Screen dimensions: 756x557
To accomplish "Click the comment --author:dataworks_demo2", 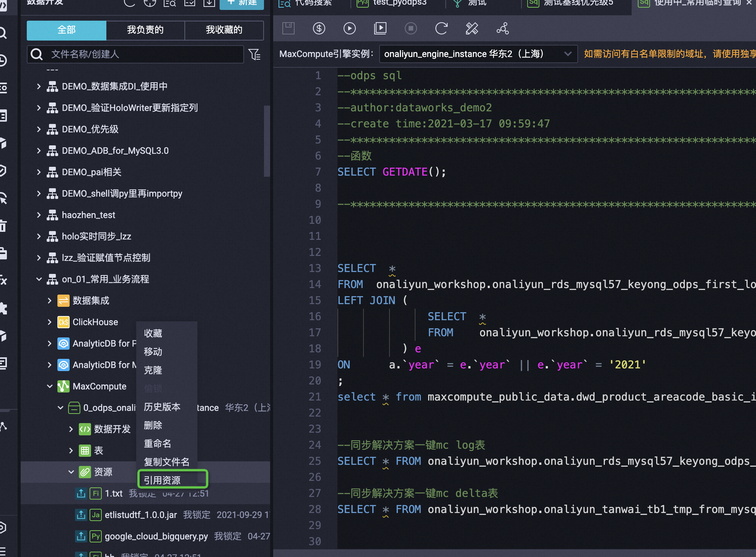I will click(414, 107).
